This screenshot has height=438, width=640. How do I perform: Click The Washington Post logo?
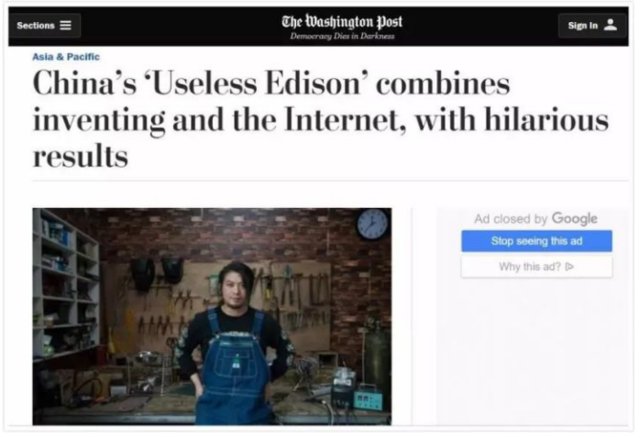(x=342, y=21)
